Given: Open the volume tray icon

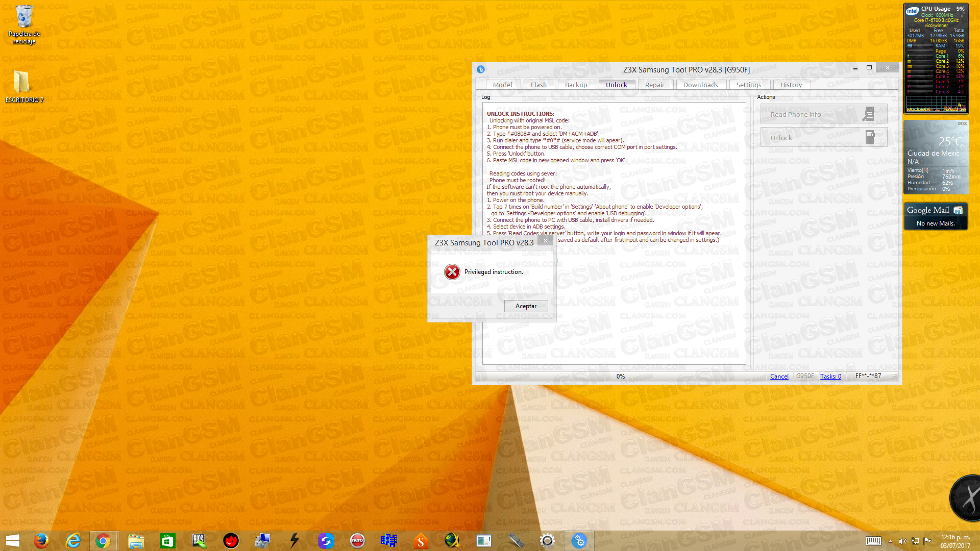Looking at the screenshot, I should (902, 541).
